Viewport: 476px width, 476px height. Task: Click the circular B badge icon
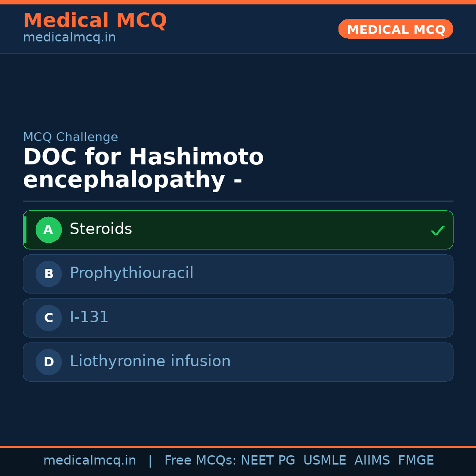(x=48, y=274)
